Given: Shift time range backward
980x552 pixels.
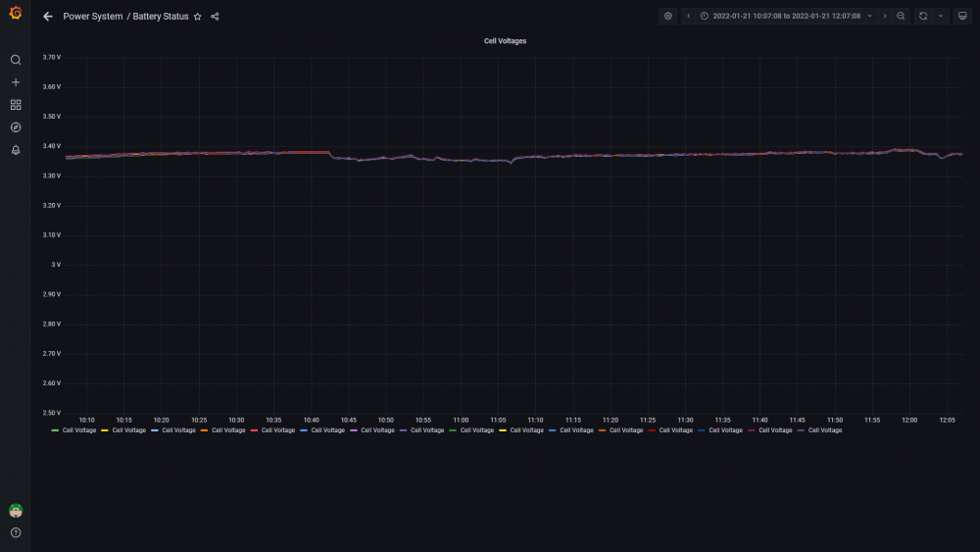Looking at the screenshot, I should 689,17.
